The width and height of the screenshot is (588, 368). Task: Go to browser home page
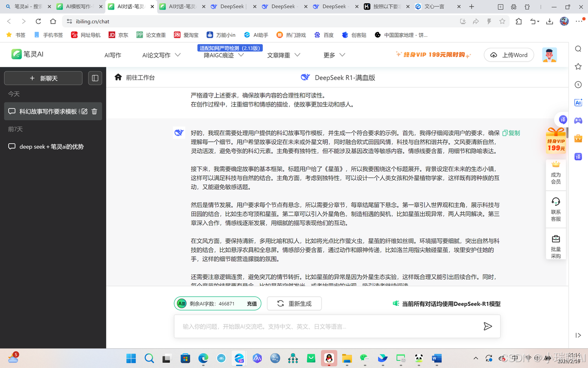(x=53, y=21)
